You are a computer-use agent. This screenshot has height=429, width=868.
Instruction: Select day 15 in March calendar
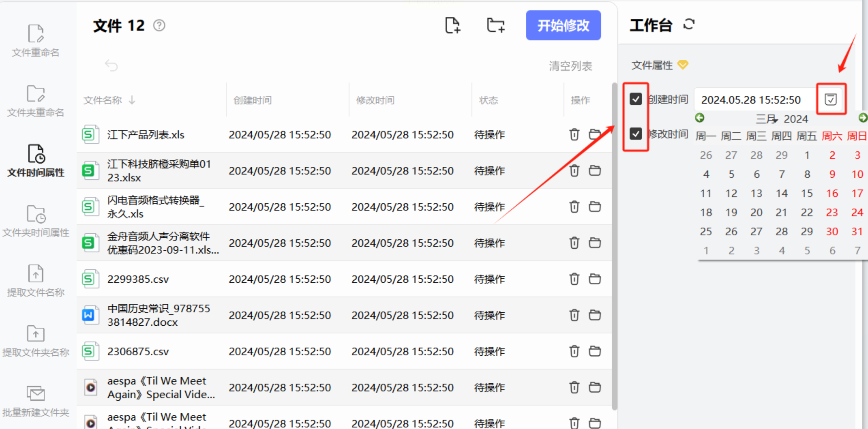(807, 194)
